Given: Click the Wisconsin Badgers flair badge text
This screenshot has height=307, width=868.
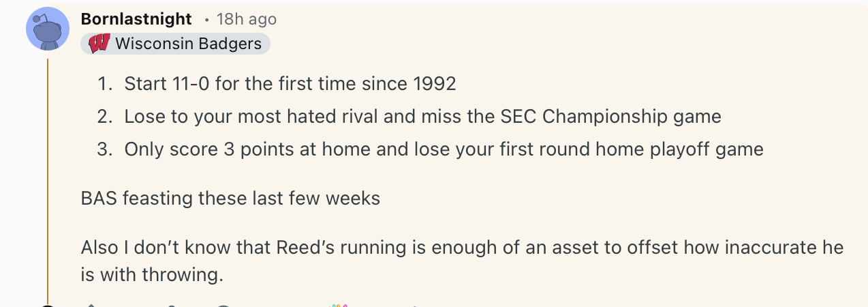Looking at the screenshot, I should [x=188, y=44].
